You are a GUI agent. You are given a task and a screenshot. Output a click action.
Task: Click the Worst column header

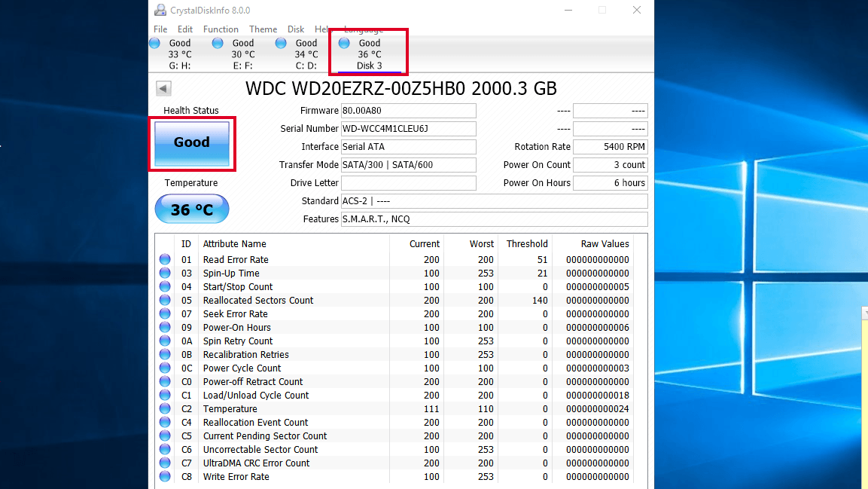[x=481, y=243]
